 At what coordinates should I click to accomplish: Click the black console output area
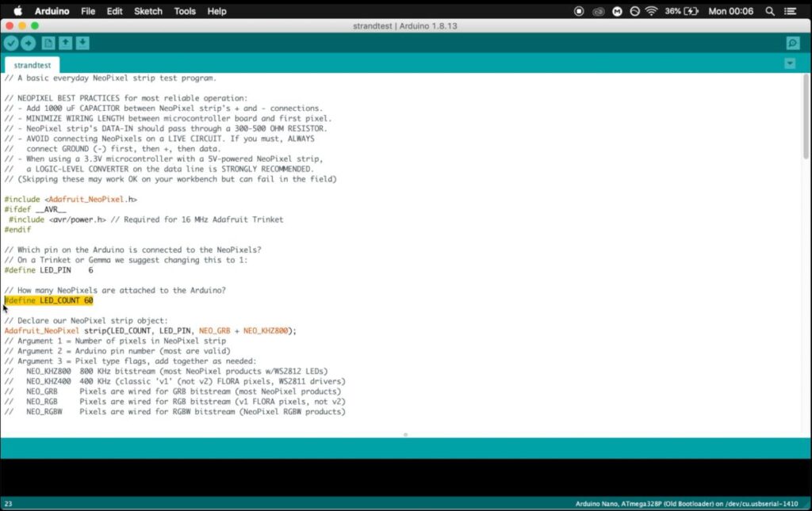[x=406, y=478]
